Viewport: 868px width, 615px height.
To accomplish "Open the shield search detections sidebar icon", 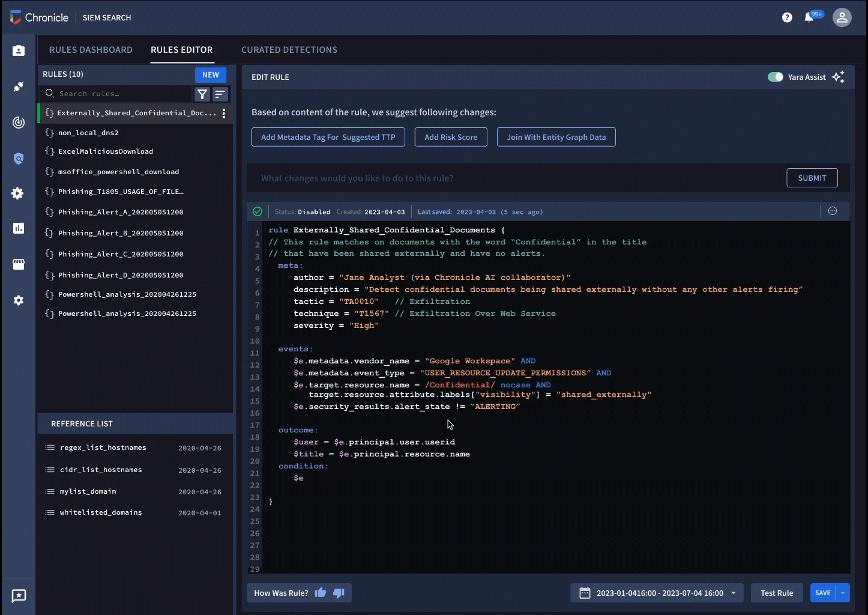I will click(x=19, y=159).
